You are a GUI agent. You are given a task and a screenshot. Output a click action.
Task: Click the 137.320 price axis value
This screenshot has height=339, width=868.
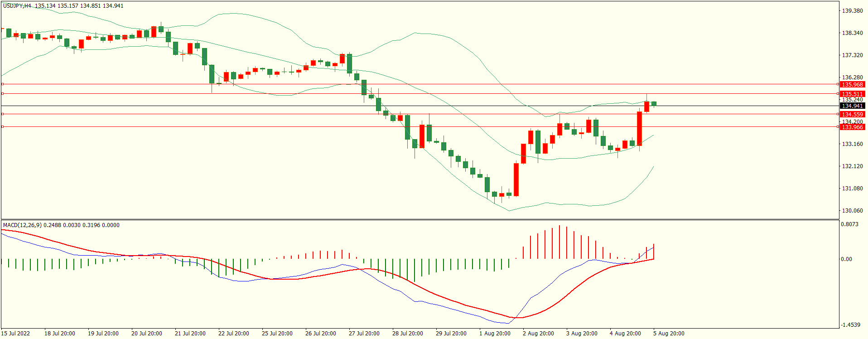click(852, 55)
